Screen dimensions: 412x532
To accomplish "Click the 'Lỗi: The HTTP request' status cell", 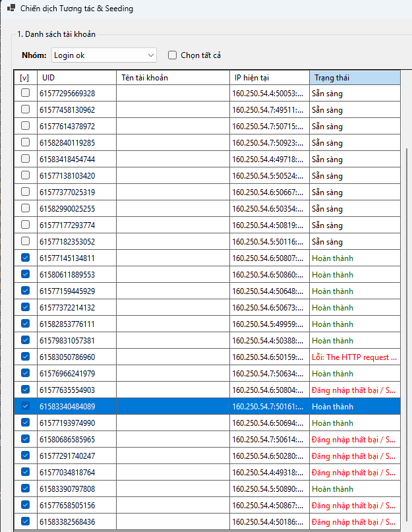I will point(355,357).
